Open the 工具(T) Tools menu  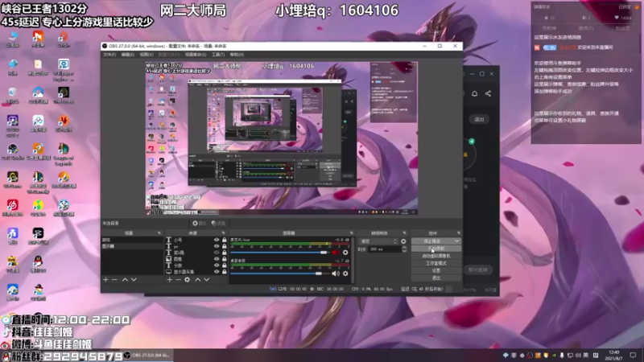[x=218, y=55]
